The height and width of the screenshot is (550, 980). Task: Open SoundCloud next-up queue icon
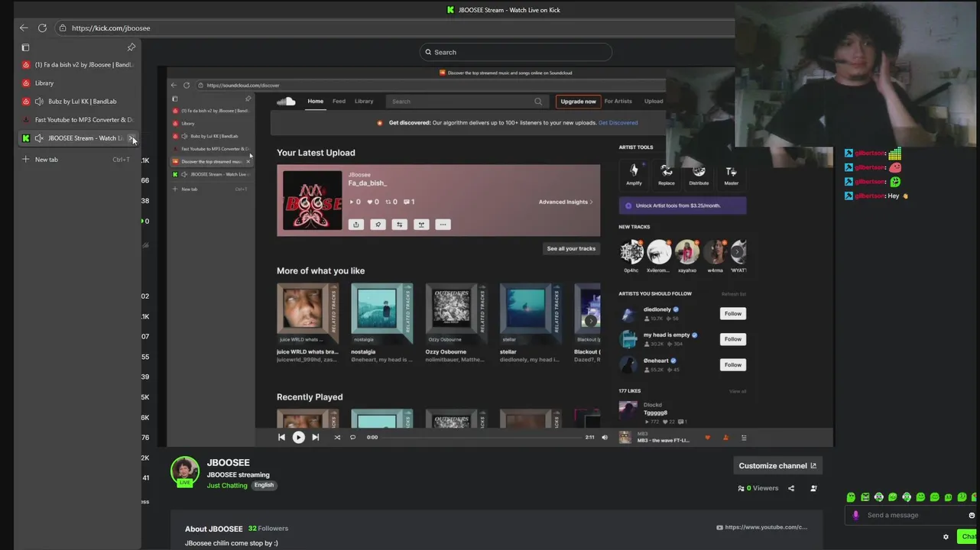[x=744, y=438]
